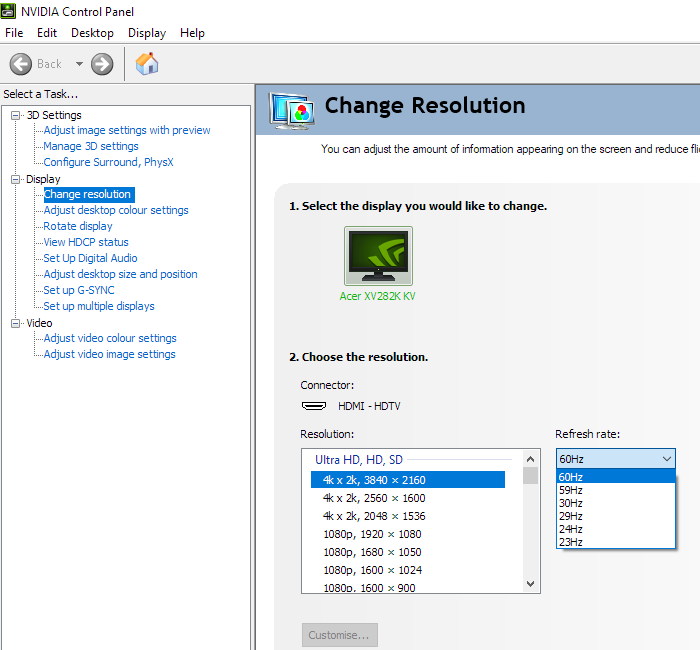Screen dimensions: 700x650
Task: Choose 29Hz refresh rate option
Action: (x=616, y=516)
